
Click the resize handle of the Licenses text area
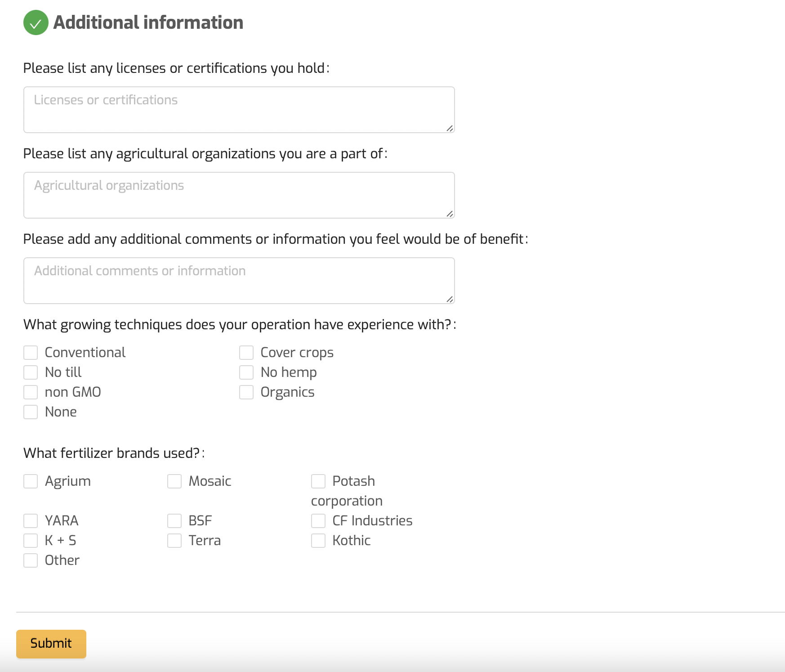pyautogui.click(x=450, y=128)
